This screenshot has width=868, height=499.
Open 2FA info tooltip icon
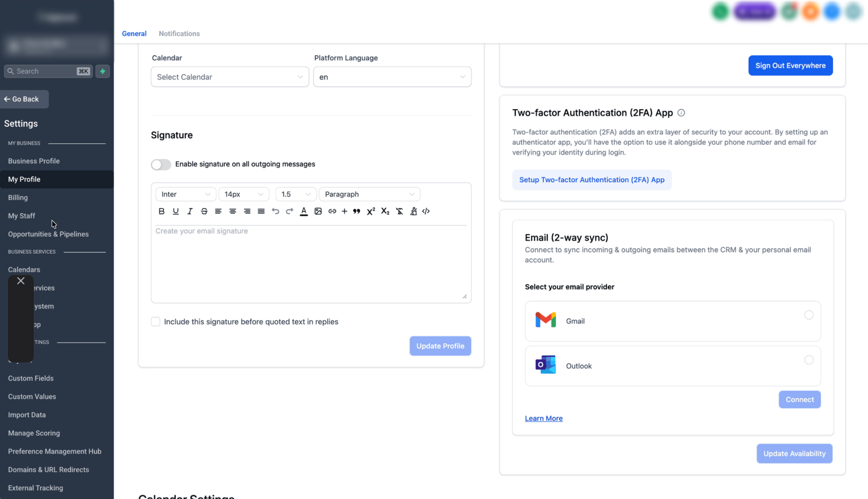pos(681,113)
